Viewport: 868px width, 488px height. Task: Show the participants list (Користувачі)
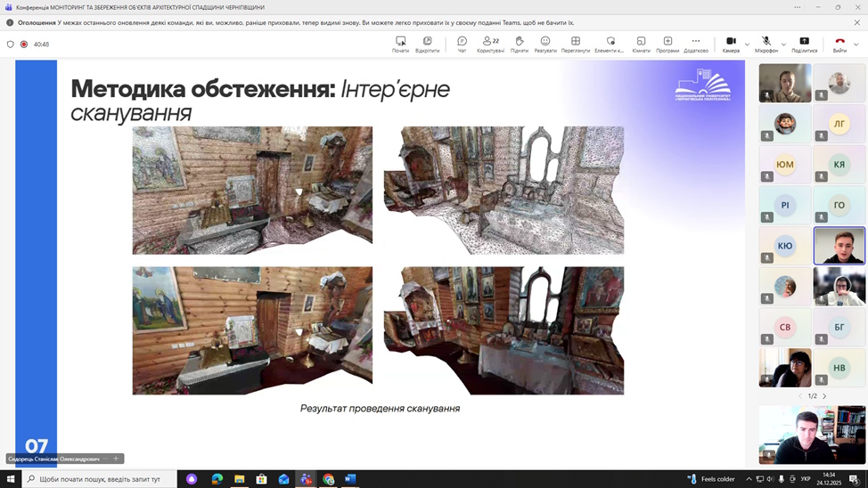point(490,44)
